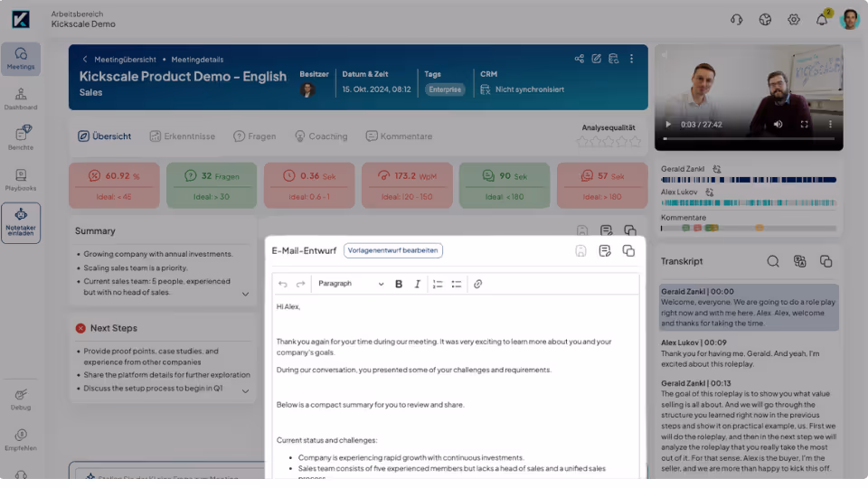Image resolution: width=868 pixels, height=488 pixels.
Task: Translate the transcript
Action: coord(800,261)
